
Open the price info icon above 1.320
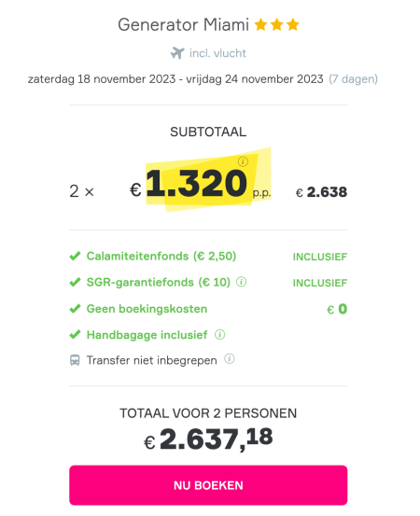click(243, 161)
